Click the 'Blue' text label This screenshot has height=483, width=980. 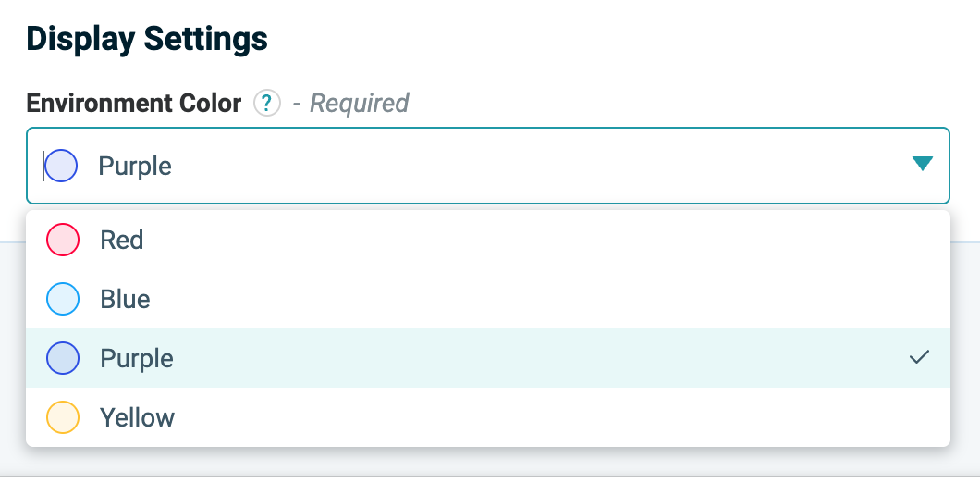coord(125,299)
